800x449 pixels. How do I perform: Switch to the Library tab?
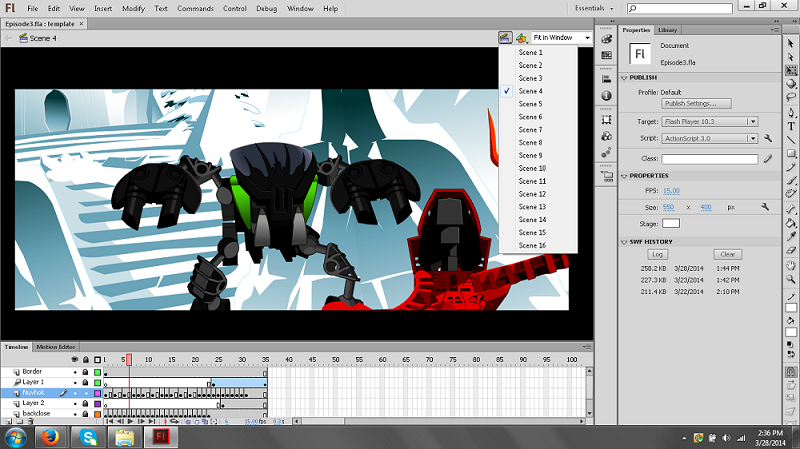(x=667, y=30)
